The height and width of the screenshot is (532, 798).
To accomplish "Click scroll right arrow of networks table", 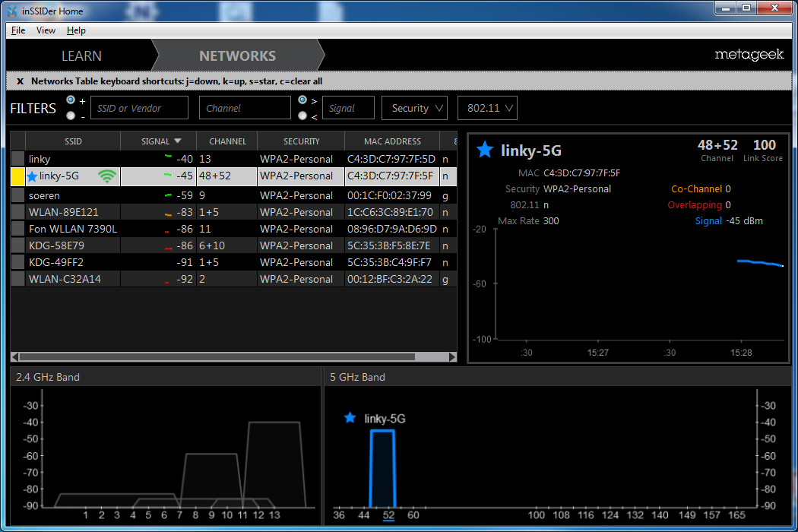I will click(452, 357).
